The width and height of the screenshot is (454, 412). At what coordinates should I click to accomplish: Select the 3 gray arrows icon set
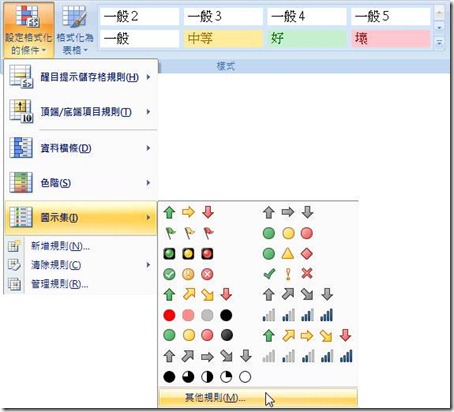(288, 212)
